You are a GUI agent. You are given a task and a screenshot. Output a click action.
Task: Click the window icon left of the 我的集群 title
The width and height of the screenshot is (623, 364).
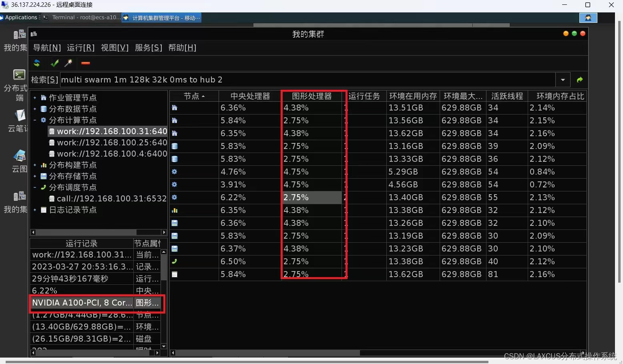pos(34,34)
